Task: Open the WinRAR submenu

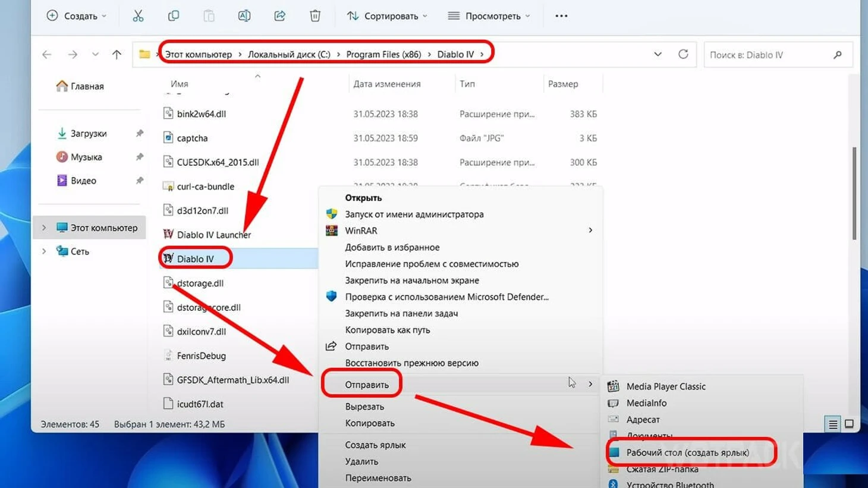Action: click(x=361, y=231)
